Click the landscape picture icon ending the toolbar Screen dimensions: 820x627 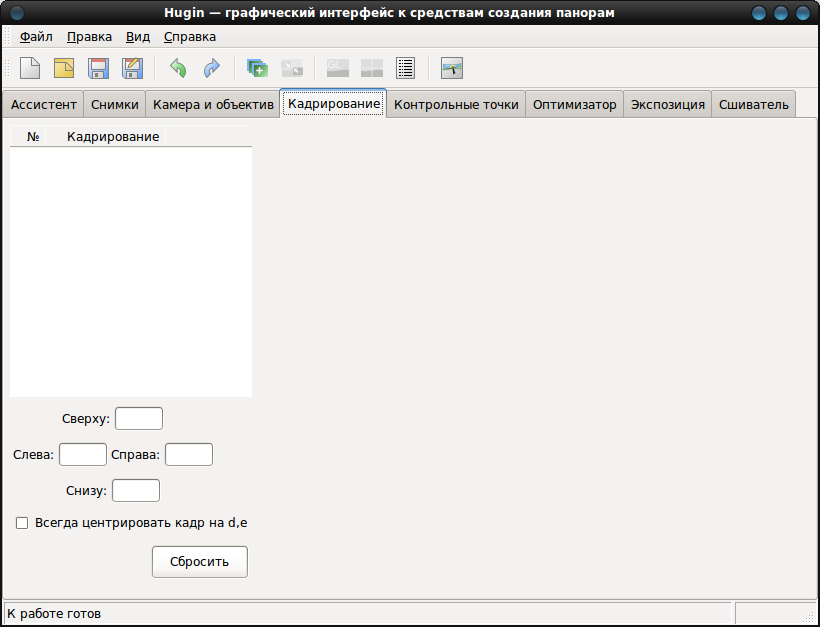click(x=452, y=68)
